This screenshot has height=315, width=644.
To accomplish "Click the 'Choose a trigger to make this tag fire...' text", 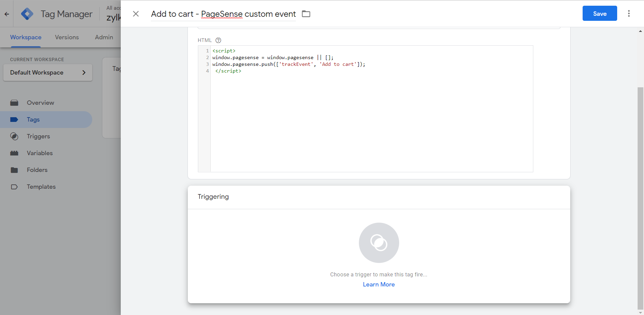I will point(379,274).
